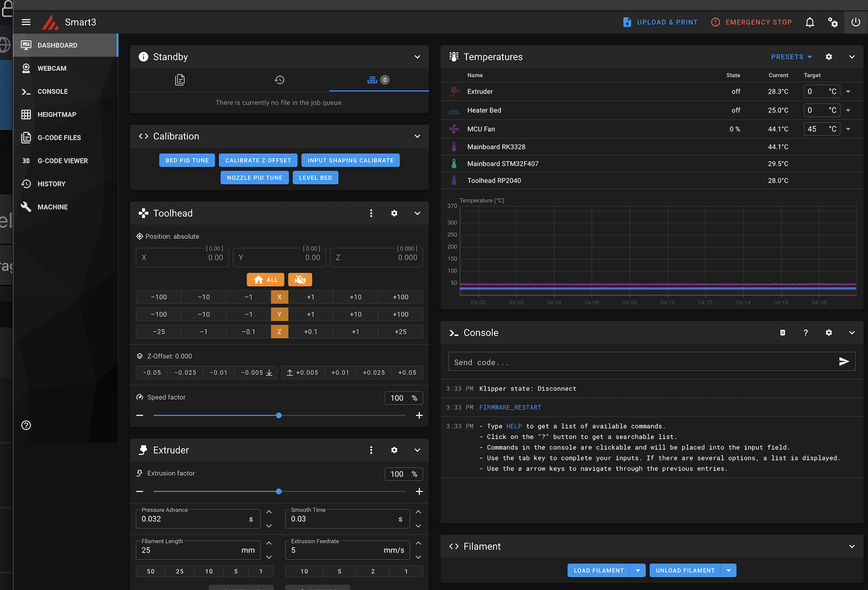
Task: Open Machine page from sidebar
Action: (65, 207)
